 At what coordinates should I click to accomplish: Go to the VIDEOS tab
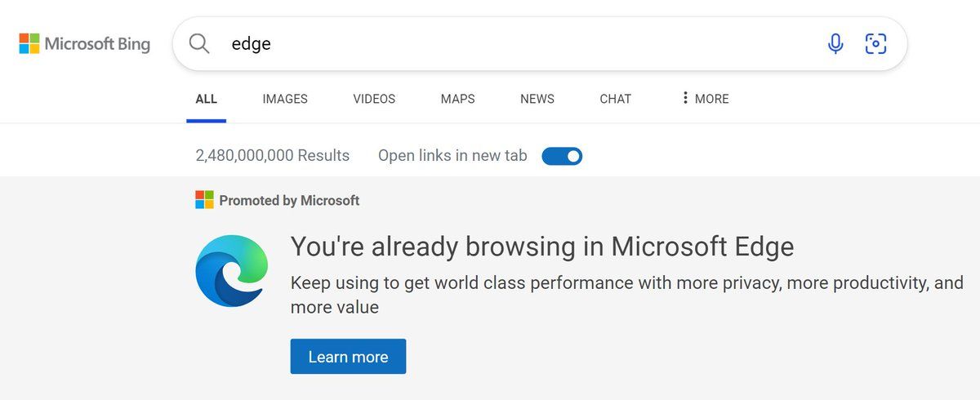point(374,99)
